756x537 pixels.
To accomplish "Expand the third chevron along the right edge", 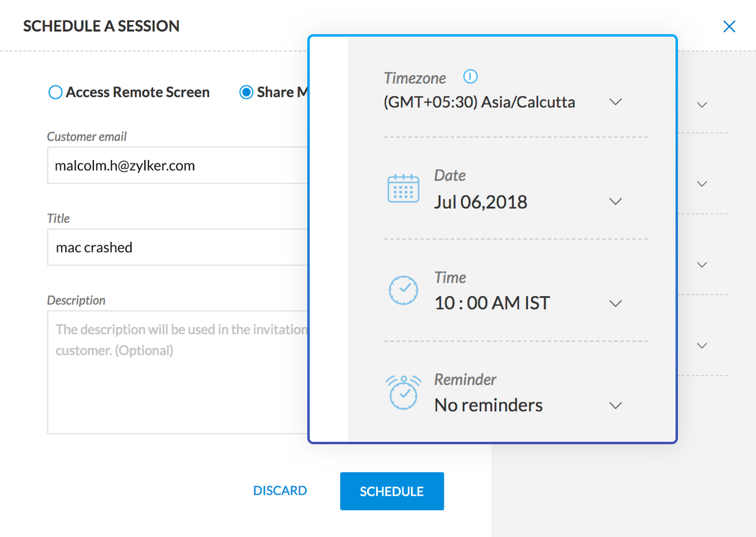I will [x=702, y=264].
